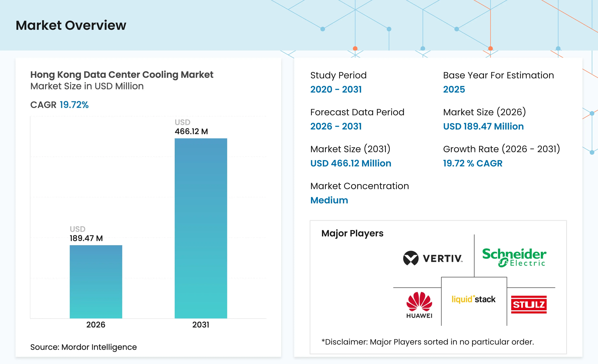Click the USD 189.47 Million value
This screenshot has width=598, height=364.
tap(483, 126)
